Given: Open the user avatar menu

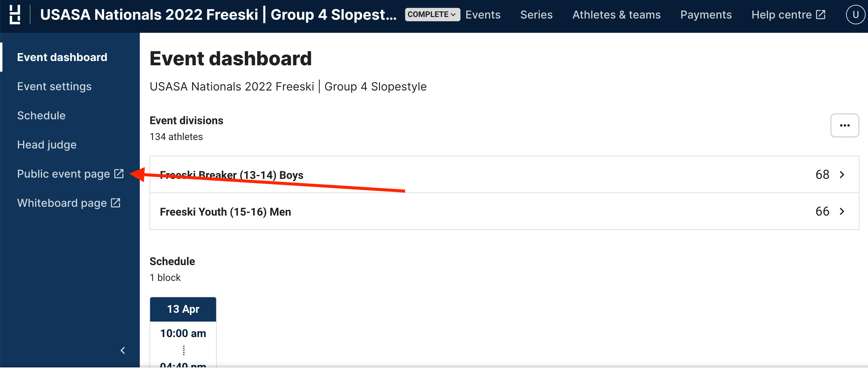Looking at the screenshot, I should coord(855,15).
